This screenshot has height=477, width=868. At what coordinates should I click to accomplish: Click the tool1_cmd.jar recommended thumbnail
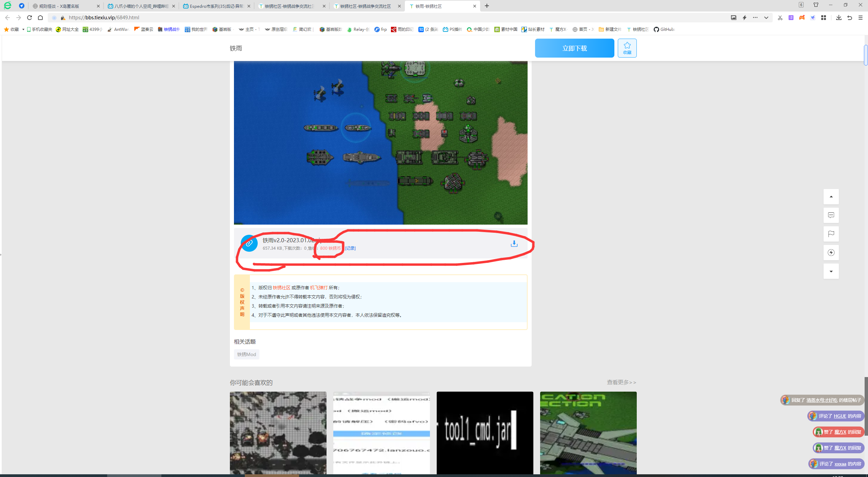[x=485, y=432]
